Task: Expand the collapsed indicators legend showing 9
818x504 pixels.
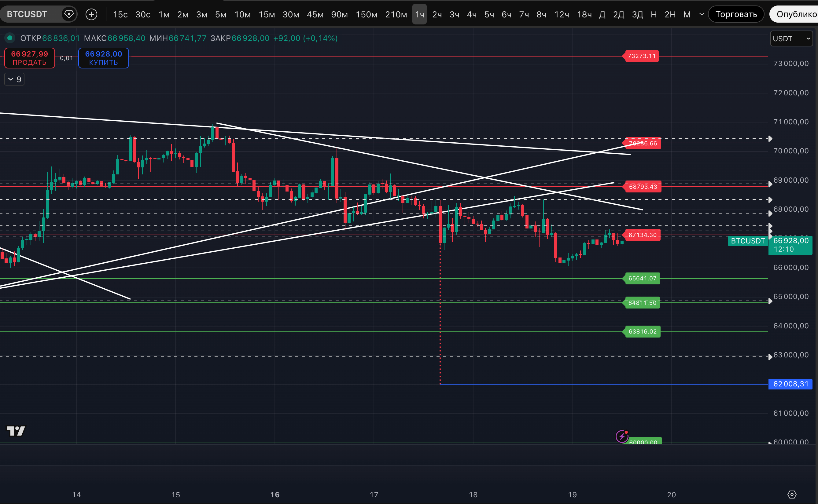Action: 14,79
